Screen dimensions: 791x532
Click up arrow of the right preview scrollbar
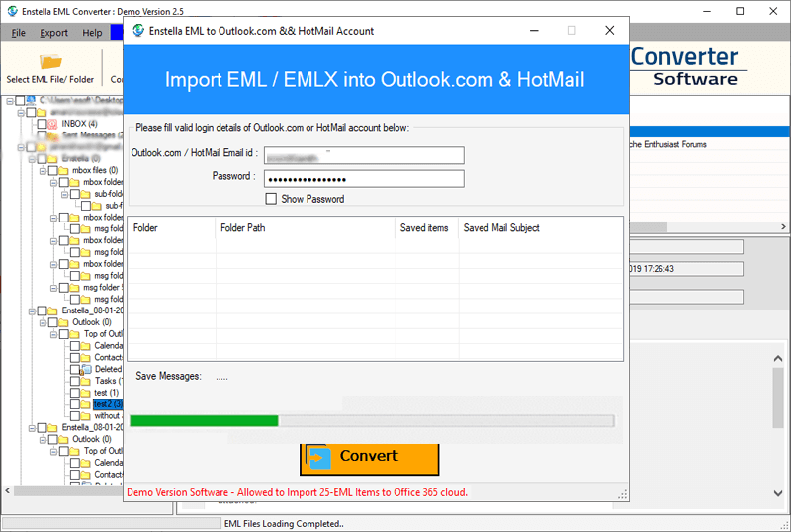[778, 358]
